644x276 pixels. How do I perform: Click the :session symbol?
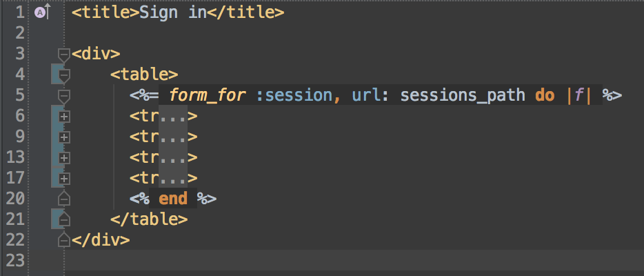294,95
